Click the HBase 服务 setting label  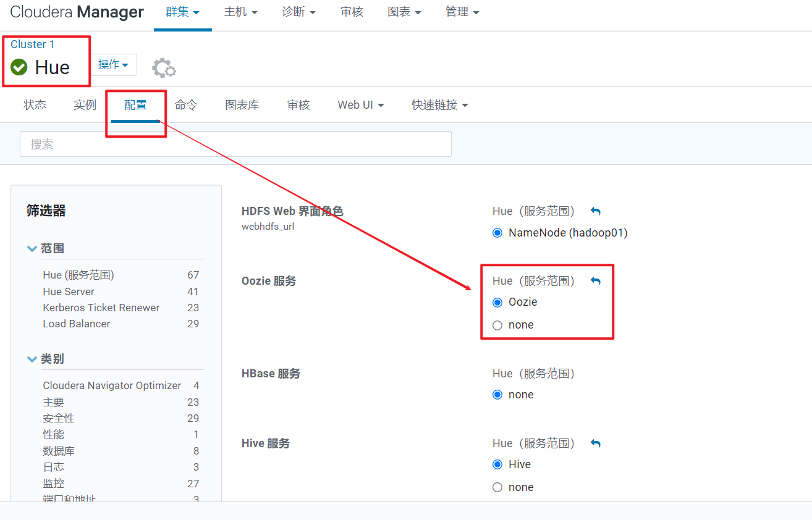tap(271, 374)
